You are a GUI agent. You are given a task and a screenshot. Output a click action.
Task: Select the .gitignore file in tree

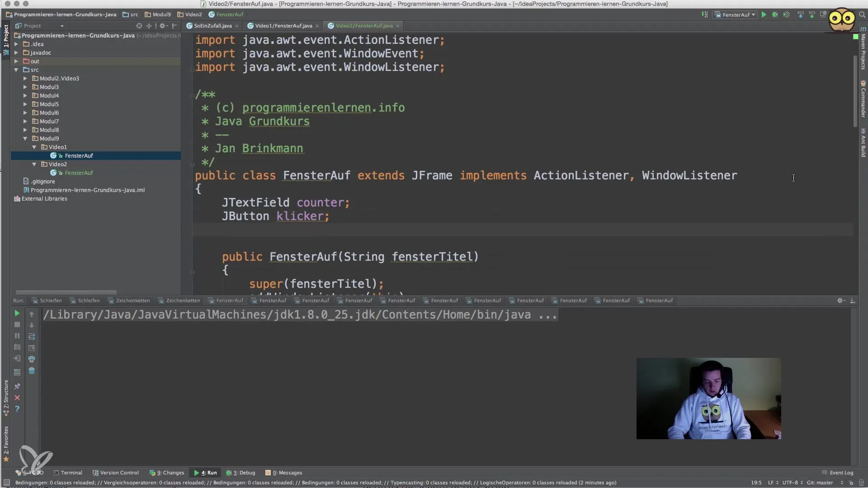(x=43, y=182)
